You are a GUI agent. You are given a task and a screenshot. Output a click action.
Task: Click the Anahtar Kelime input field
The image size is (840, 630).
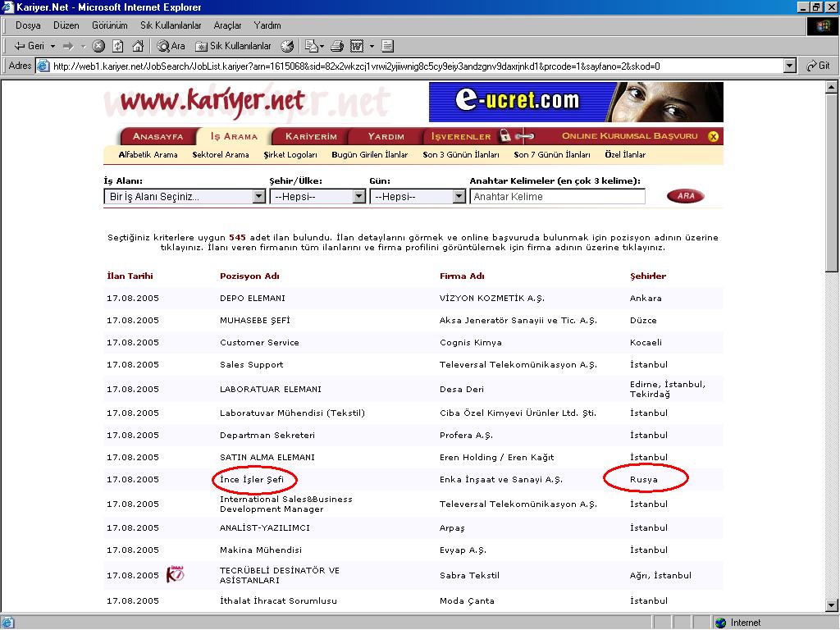(557, 197)
